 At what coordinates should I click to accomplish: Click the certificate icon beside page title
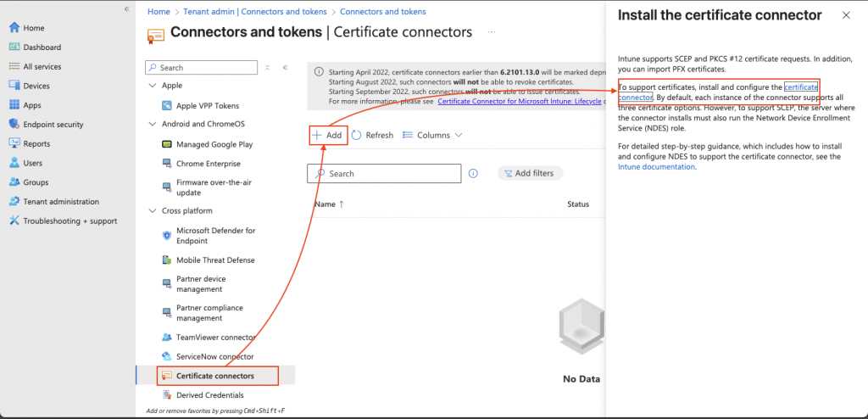(156, 35)
